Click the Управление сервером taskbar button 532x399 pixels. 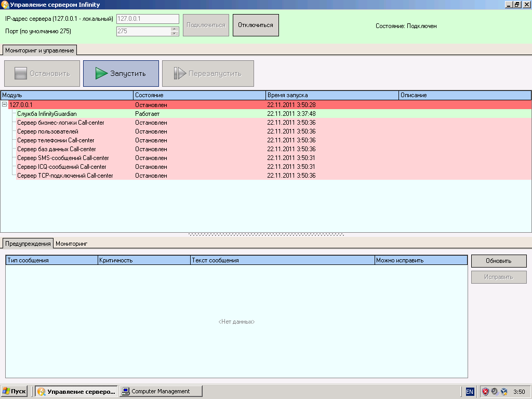[77, 391]
